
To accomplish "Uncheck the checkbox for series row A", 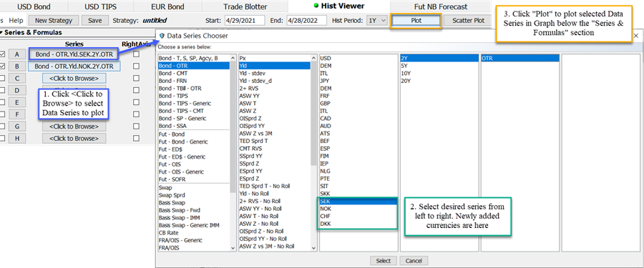I will [3, 54].
